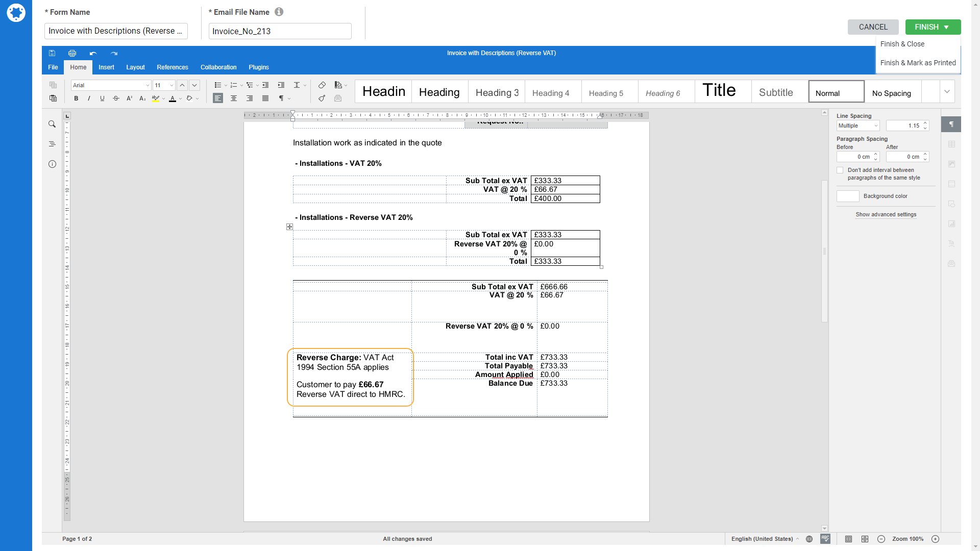Expand the FINISH button dropdown arrow
Screen dimensions: 980x551
946,27
